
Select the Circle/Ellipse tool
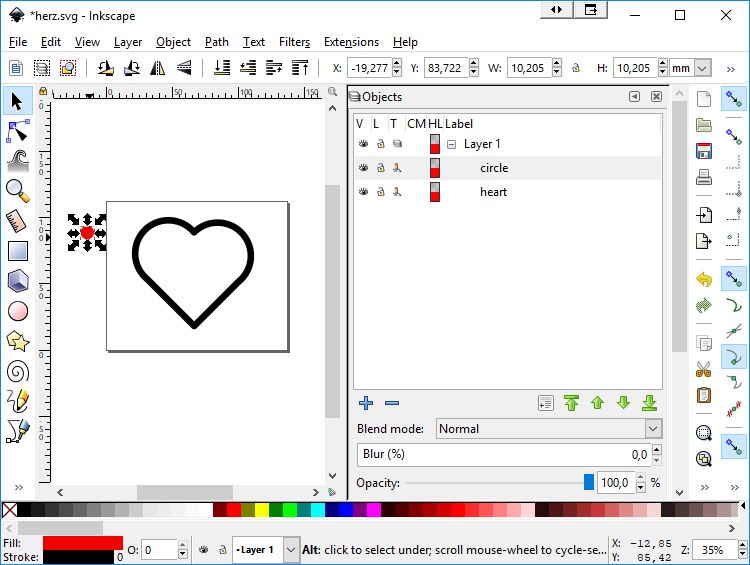[18, 311]
